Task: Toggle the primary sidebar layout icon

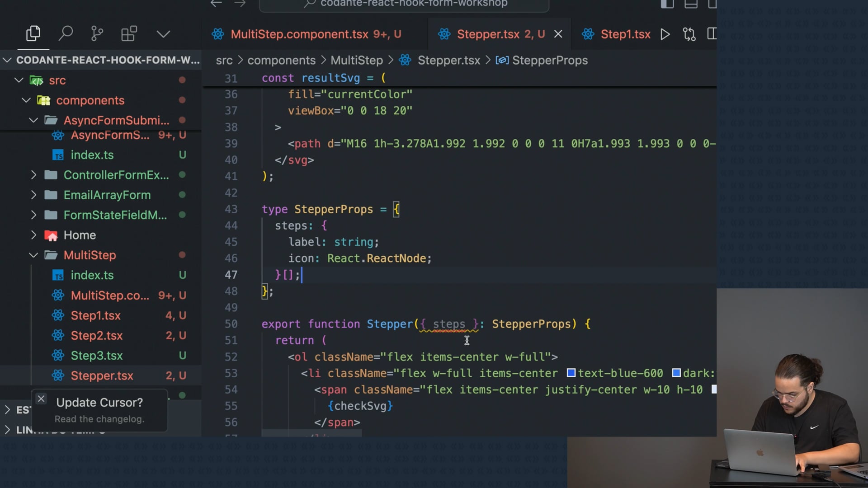Action: click(x=667, y=4)
